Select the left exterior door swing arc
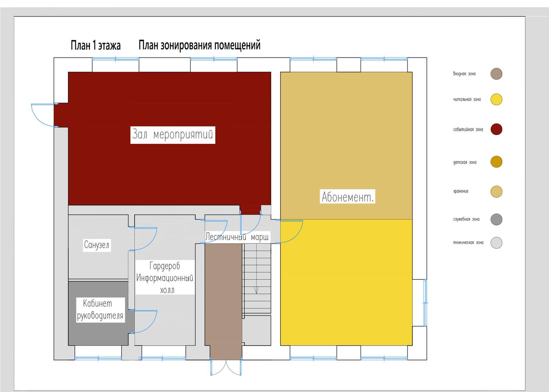Screen dimensions: 554x392 [x=41, y=115]
